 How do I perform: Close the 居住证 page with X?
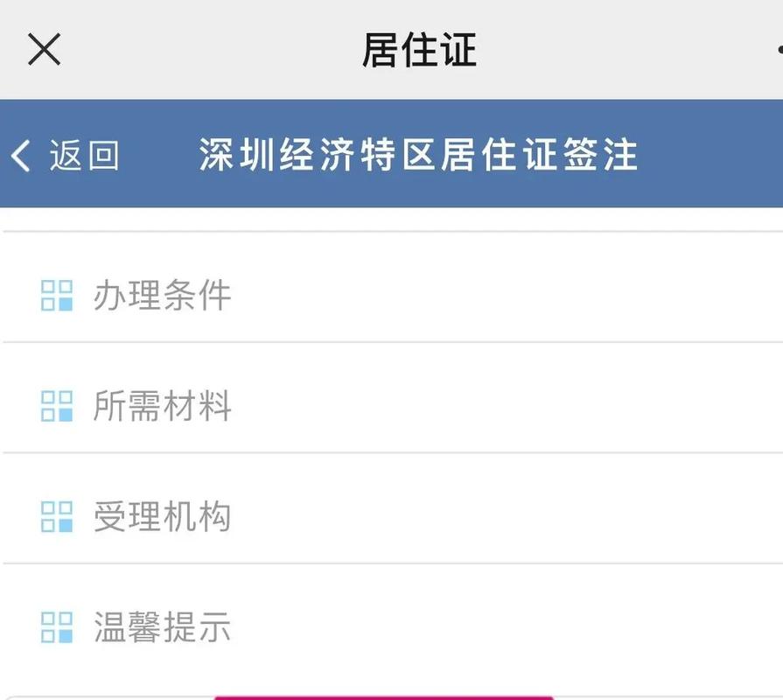coord(44,49)
